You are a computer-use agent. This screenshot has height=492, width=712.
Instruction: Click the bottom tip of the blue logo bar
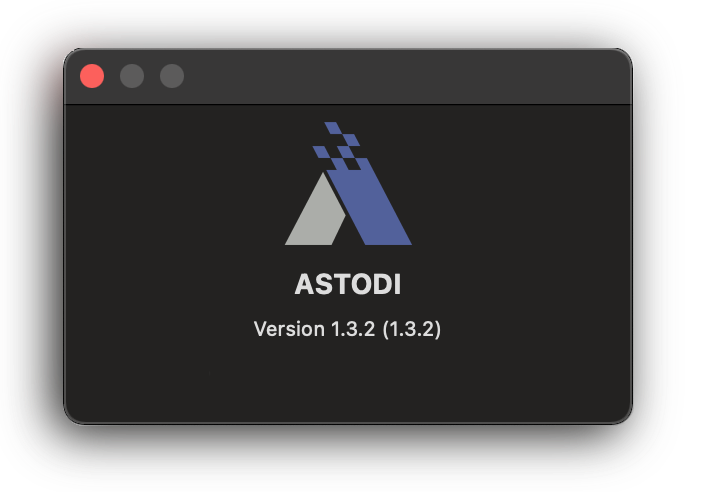pos(388,240)
